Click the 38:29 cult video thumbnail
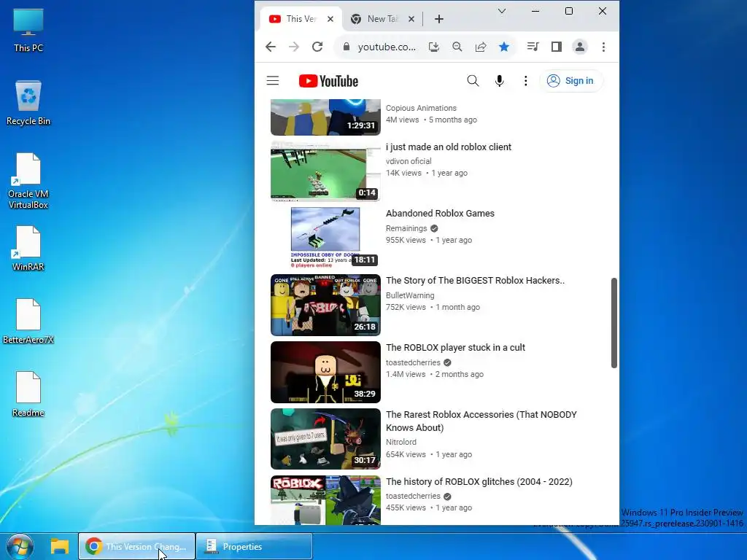 325,372
